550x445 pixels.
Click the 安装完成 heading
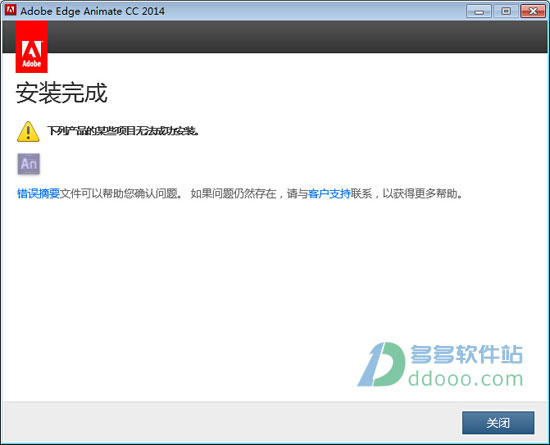point(61,93)
